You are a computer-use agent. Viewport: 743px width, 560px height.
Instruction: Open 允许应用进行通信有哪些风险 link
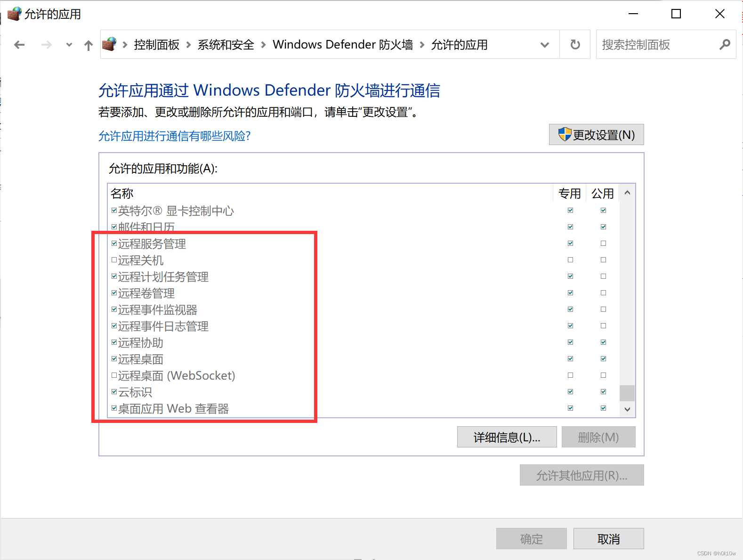(x=175, y=136)
